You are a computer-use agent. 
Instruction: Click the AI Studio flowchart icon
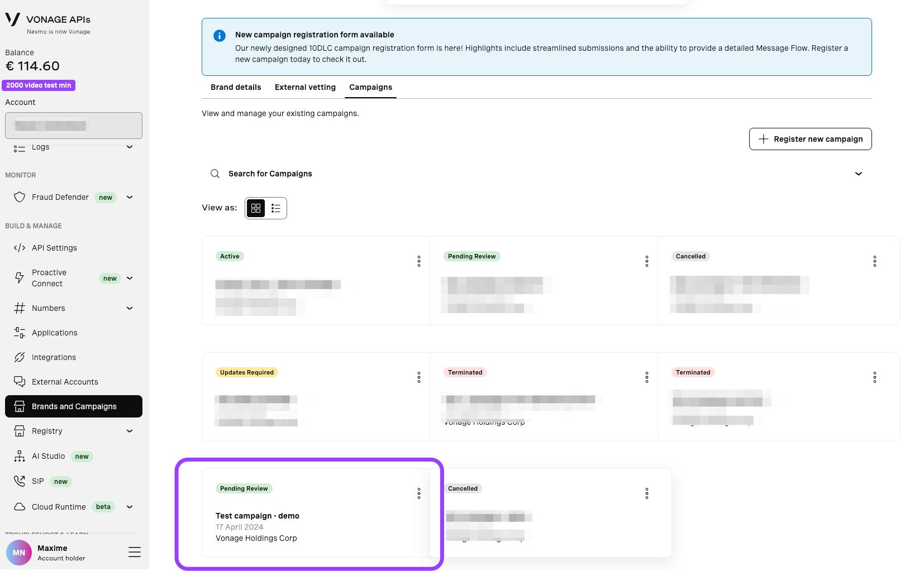click(20, 456)
